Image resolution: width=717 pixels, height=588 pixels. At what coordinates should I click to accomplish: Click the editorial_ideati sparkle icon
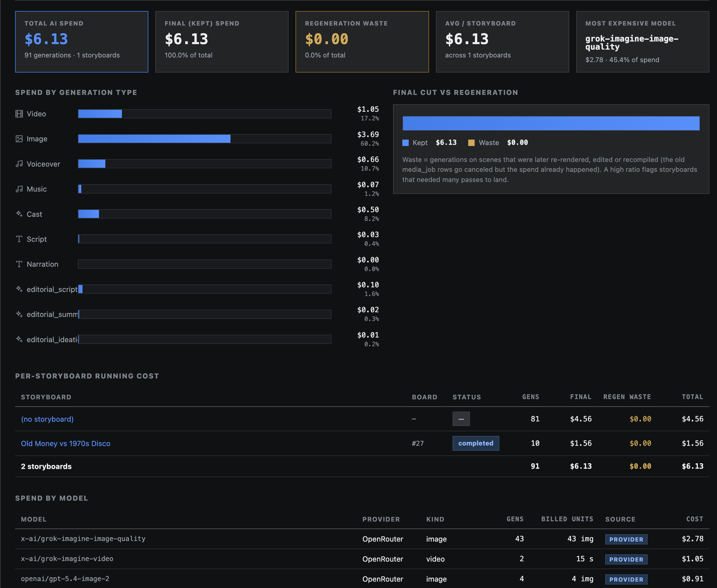[19, 339]
